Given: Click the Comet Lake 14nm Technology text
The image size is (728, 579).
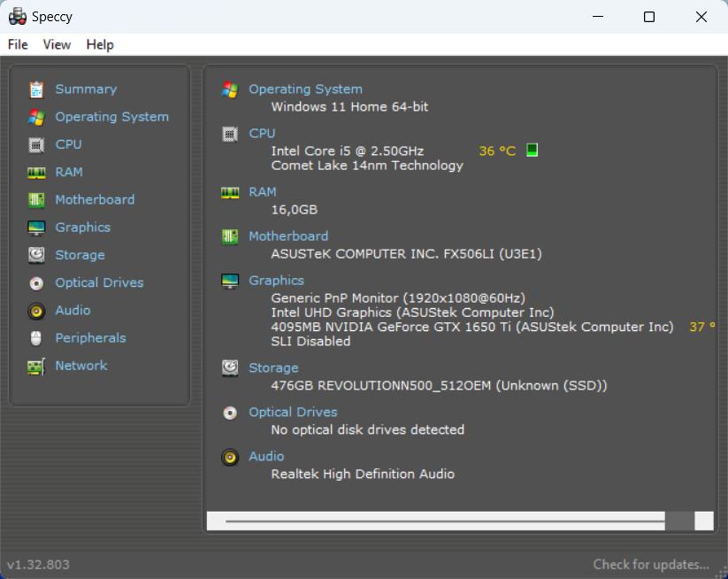Looking at the screenshot, I should click(367, 166).
